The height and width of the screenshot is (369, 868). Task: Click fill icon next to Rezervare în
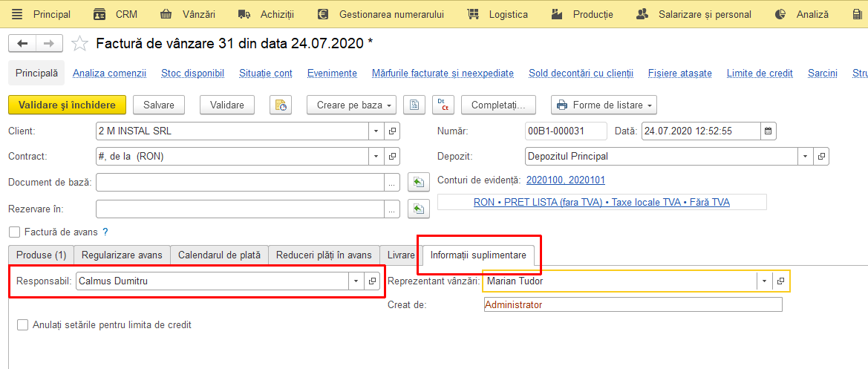tap(419, 209)
